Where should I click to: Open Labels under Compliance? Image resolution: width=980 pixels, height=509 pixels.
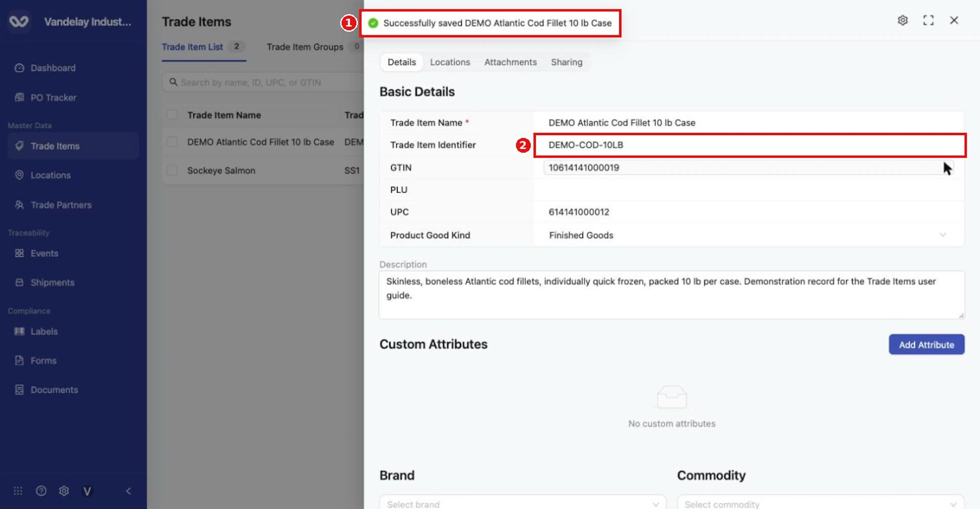pos(44,332)
